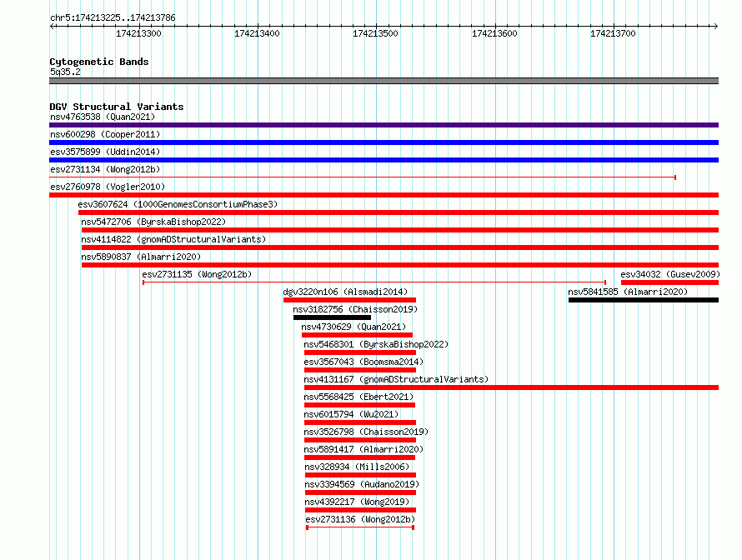Click the blue esv3575899 variant bar

point(384,160)
